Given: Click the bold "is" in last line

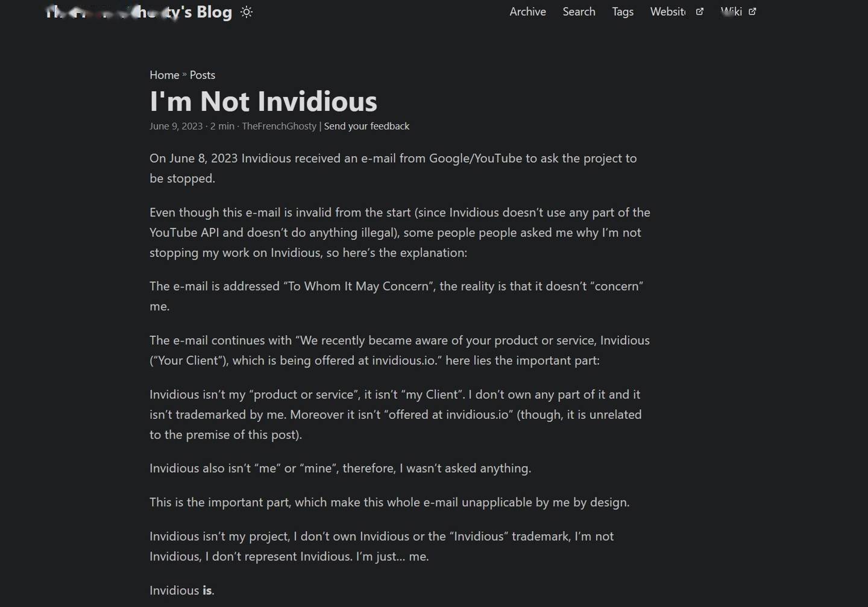Looking at the screenshot, I should [x=207, y=591].
